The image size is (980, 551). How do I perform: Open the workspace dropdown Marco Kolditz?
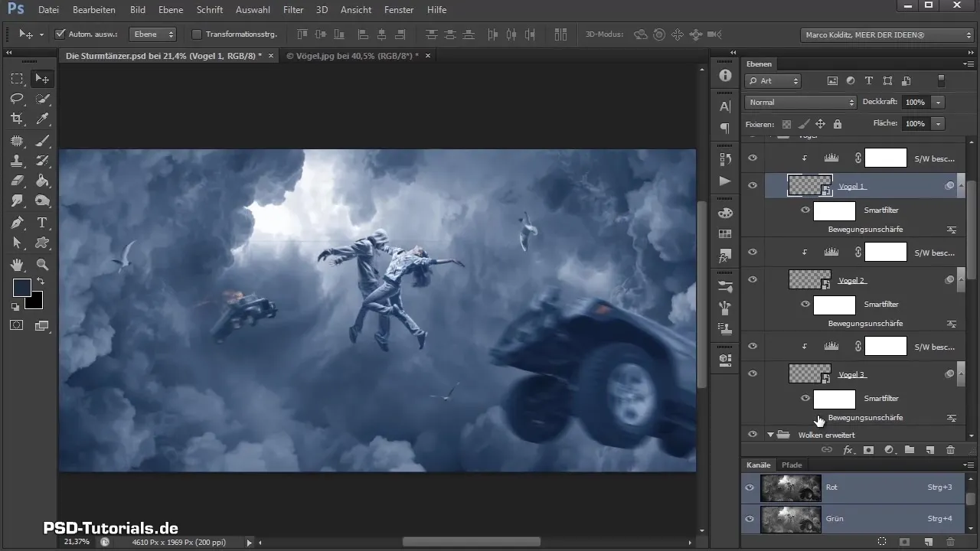(887, 35)
